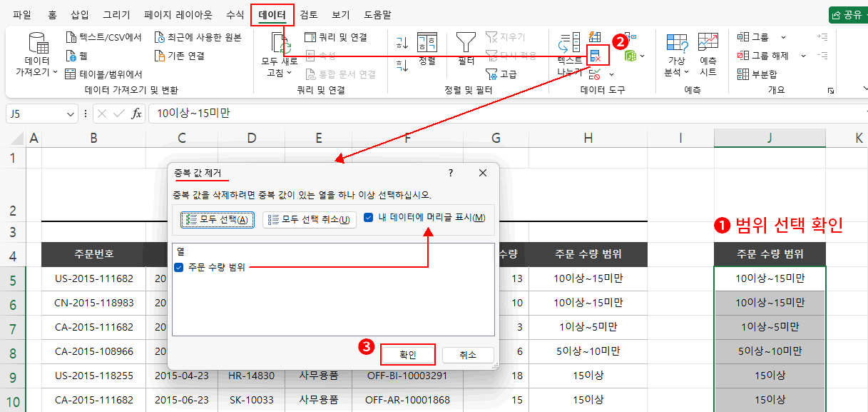The image size is (868, 412).
Task: Click the dialog help question mark
Action: click(x=451, y=173)
